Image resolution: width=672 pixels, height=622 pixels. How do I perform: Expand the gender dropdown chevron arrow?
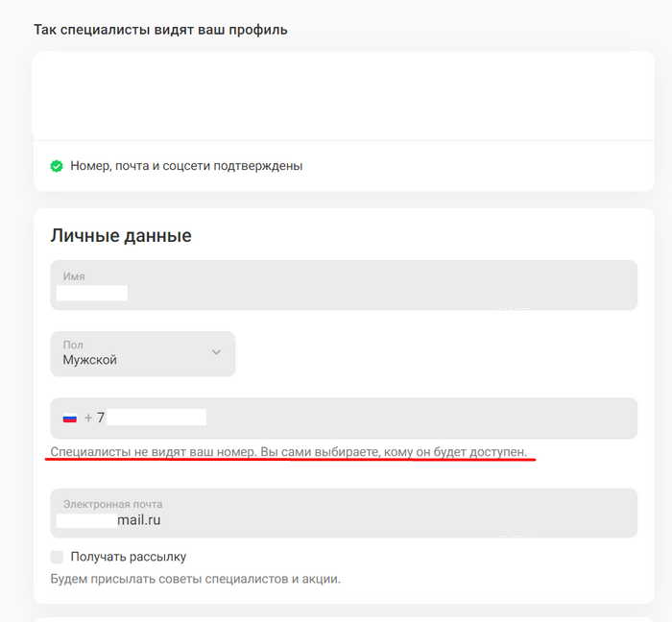(216, 352)
